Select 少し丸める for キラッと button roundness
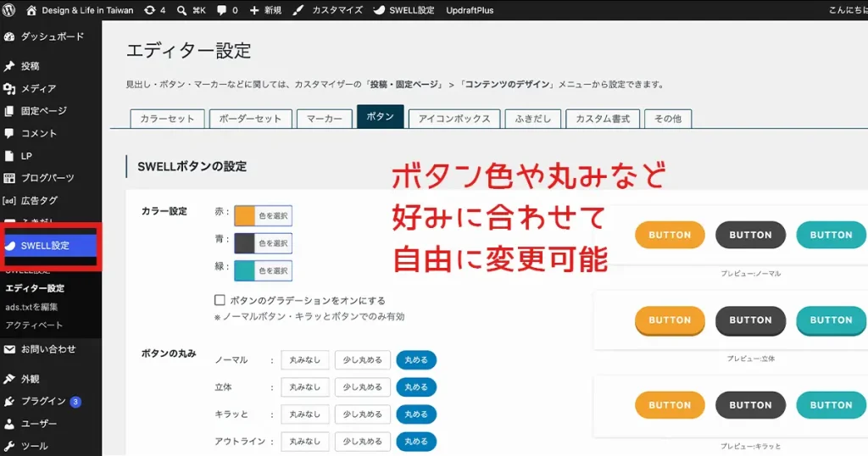Screen dimensions: 868x456 (363, 414)
